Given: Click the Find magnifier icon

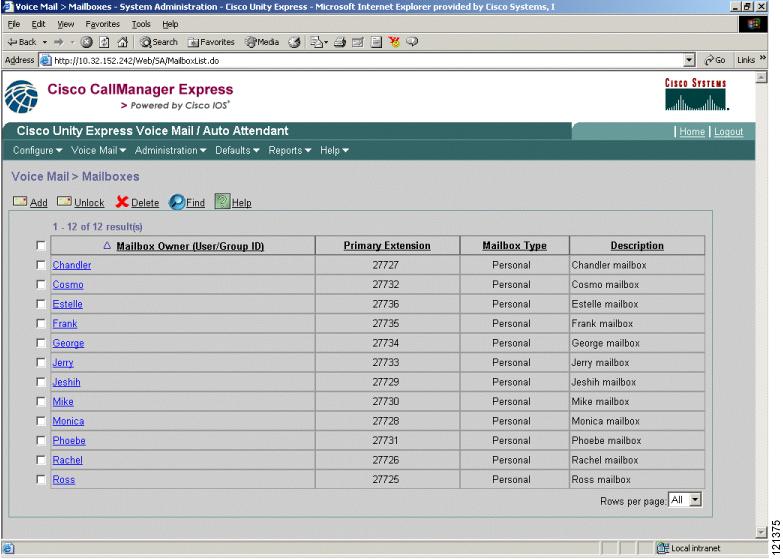Looking at the screenshot, I should click(x=177, y=202).
